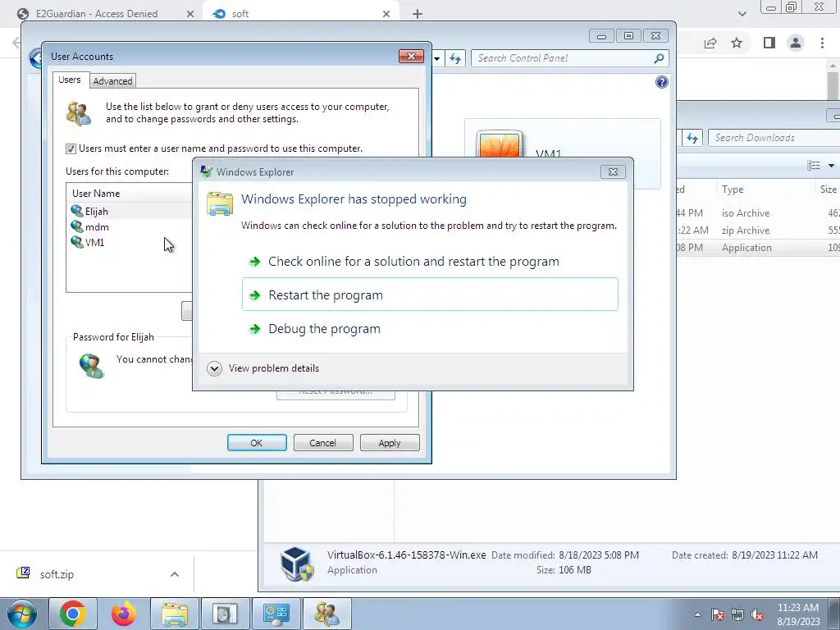Select Restart the program option
The width and height of the screenshot is (840, 630).
tap(430, 294)
